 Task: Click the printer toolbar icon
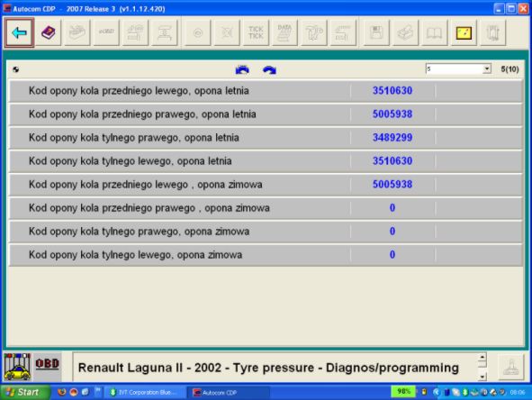point(405,33)
